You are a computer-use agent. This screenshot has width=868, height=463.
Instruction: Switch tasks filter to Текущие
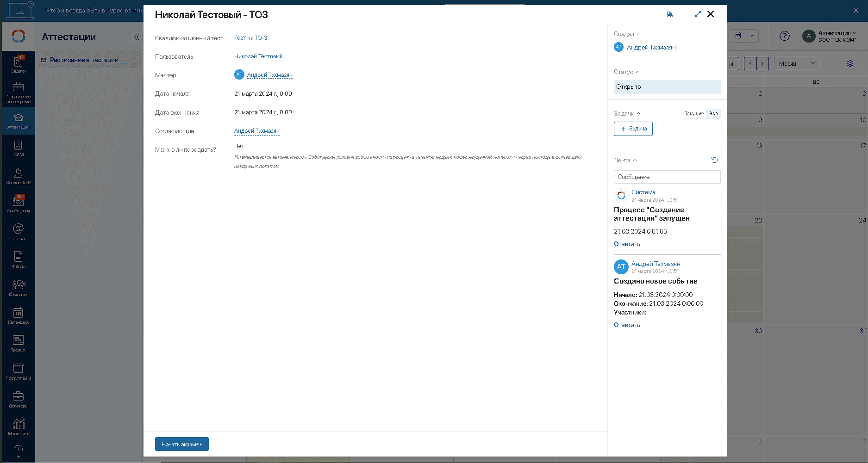coord(694,114)
